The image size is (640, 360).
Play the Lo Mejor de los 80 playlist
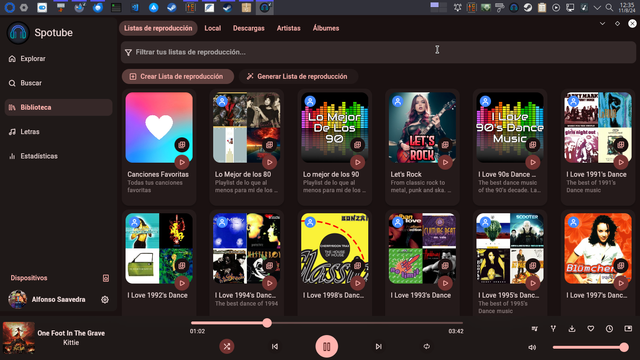(x=269, y=162)
